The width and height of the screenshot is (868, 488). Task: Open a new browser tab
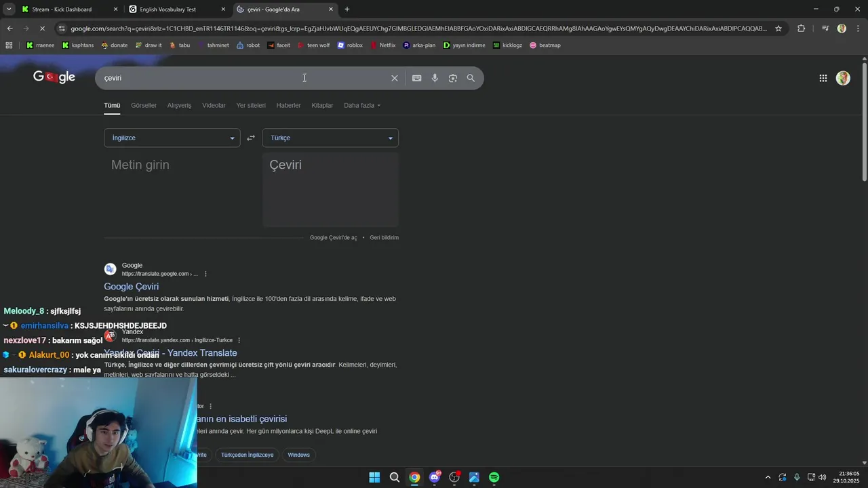pos(347,9)
